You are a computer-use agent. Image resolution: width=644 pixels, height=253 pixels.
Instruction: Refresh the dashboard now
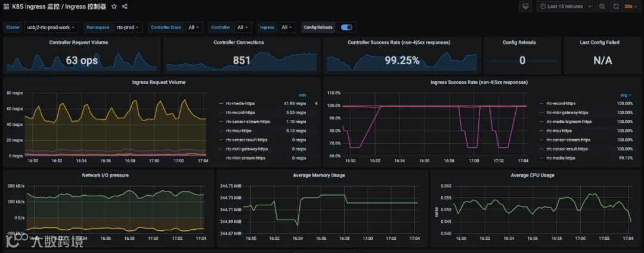[615, 7]
